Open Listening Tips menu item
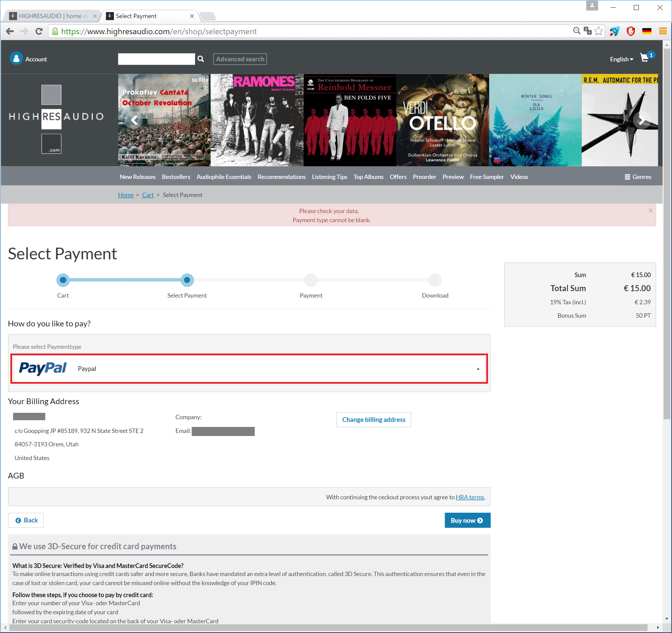 329,177
